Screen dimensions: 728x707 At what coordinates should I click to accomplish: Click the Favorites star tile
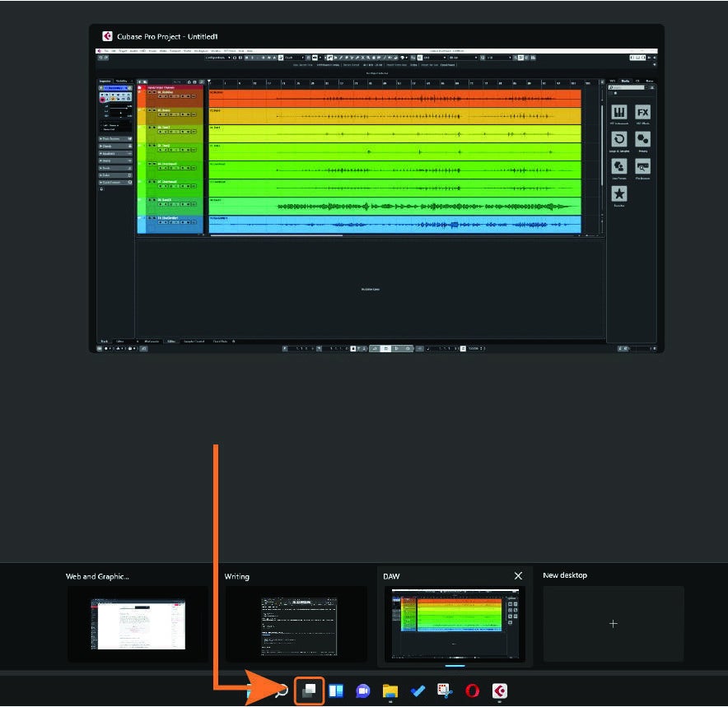coord(618,194)
